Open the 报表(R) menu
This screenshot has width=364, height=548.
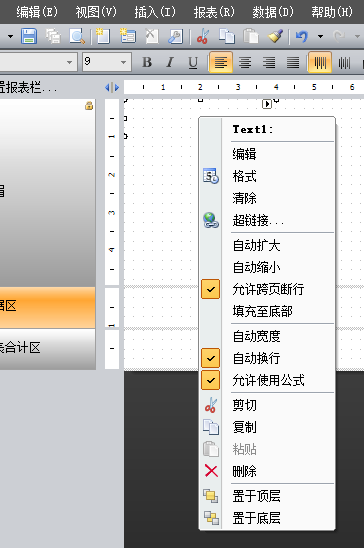point(214,12)
